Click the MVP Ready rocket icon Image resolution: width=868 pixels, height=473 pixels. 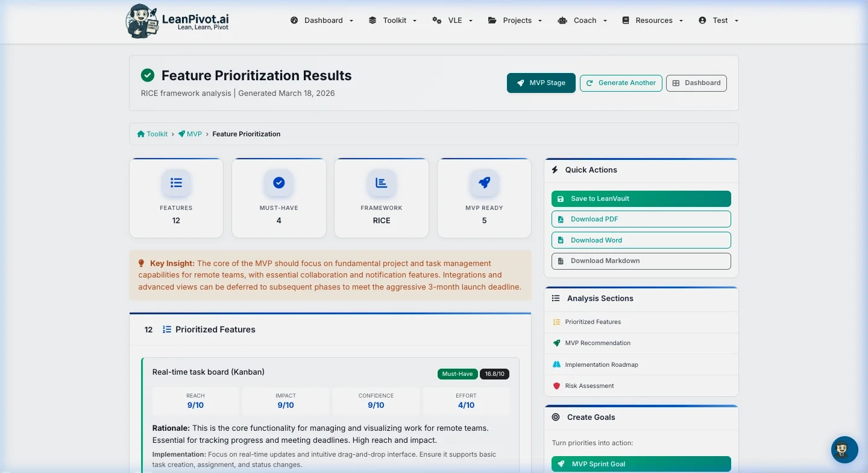tap(484, 183)
